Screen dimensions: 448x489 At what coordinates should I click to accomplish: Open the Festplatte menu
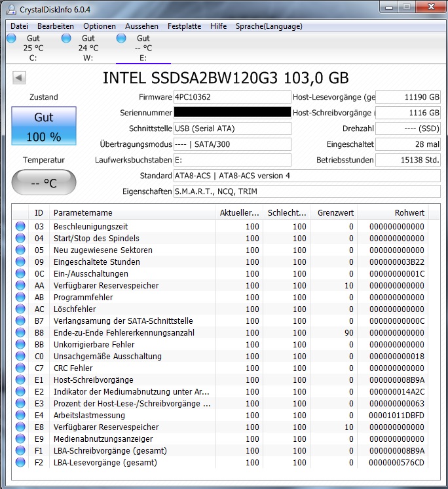coord(185,26)
